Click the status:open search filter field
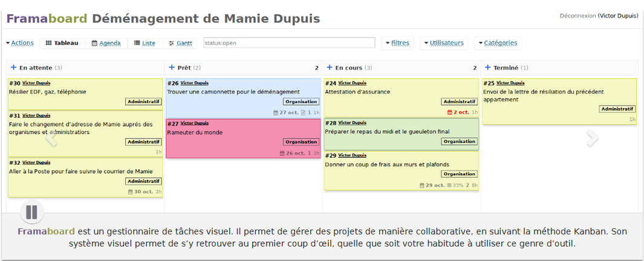This screenshot has width=644, height=261. [x=289, y=43]
